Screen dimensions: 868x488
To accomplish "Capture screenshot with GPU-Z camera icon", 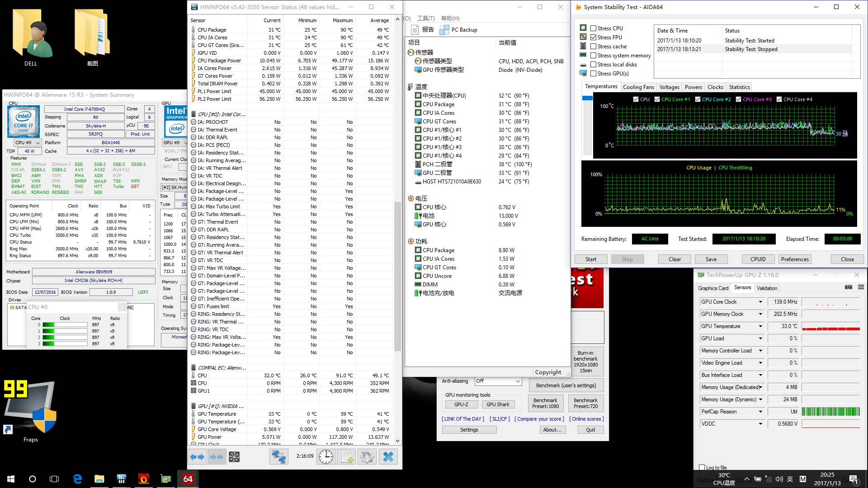I will pyautogui.click(x=849, y=286).
